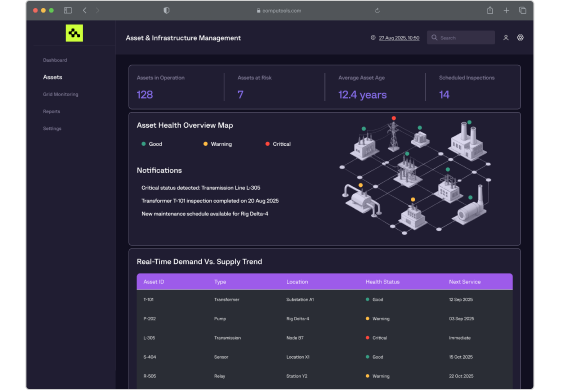
Task: Click the clock icon beside the date
Action: [373, 38]
